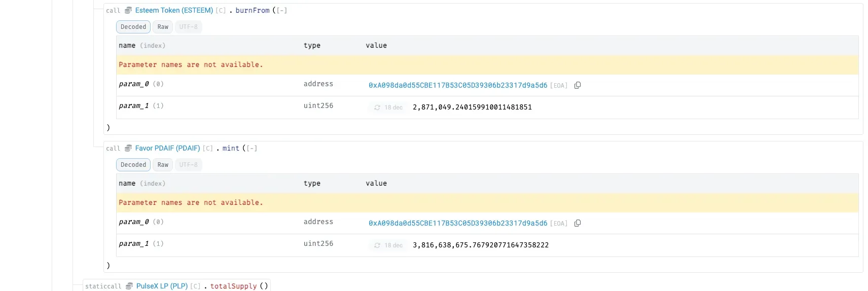The height and width of the screenshot is (291, 868).
Task: Click burnFrom amount 2,871,049.240159910011481851
Action: point(472,107)
